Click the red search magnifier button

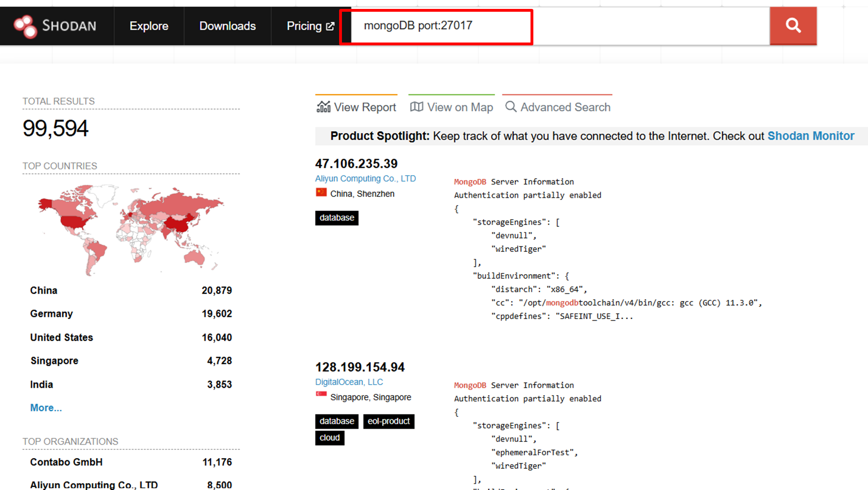(793, 26)
